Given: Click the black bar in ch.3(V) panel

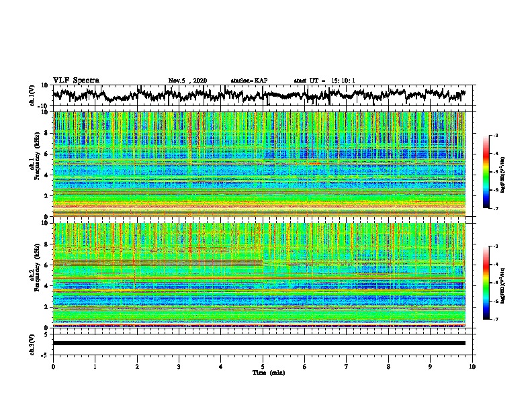Looking at the screenshot, I should (259, 343).
